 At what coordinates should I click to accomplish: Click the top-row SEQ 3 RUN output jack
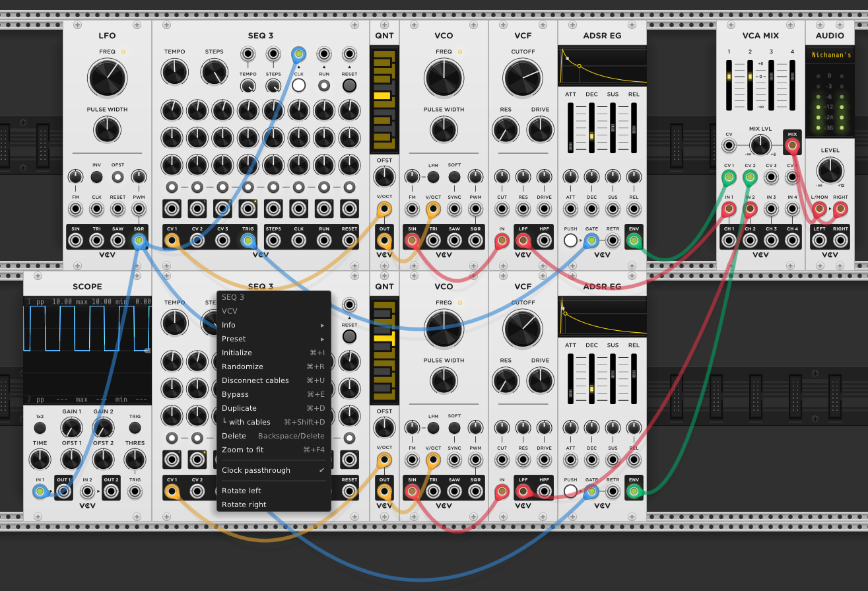324,240
